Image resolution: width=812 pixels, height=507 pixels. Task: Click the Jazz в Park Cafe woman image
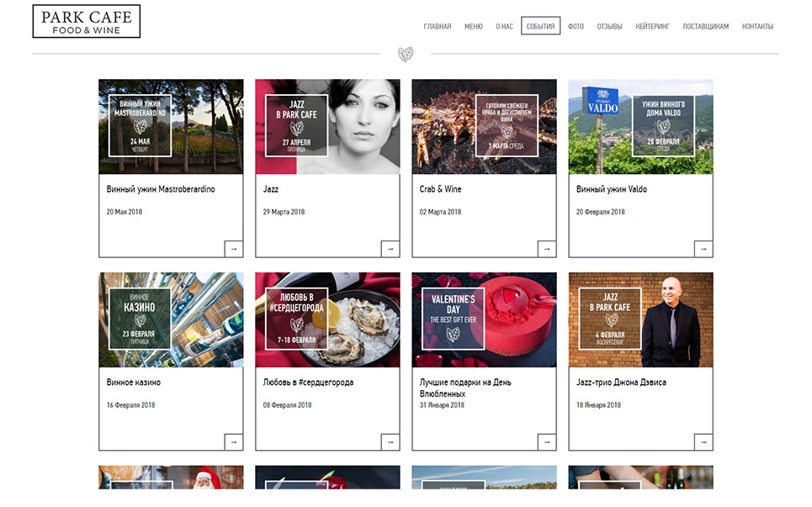pos(328,127)
